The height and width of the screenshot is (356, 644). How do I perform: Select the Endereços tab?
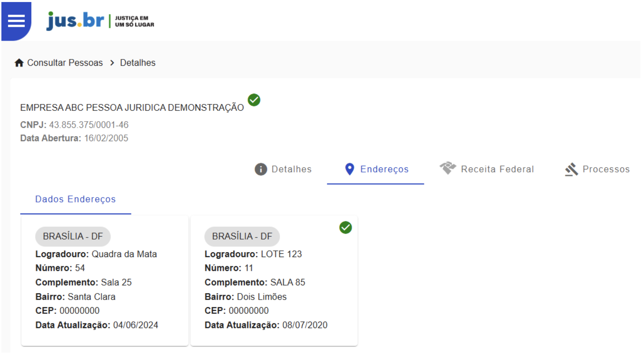(x=384, y=169)
